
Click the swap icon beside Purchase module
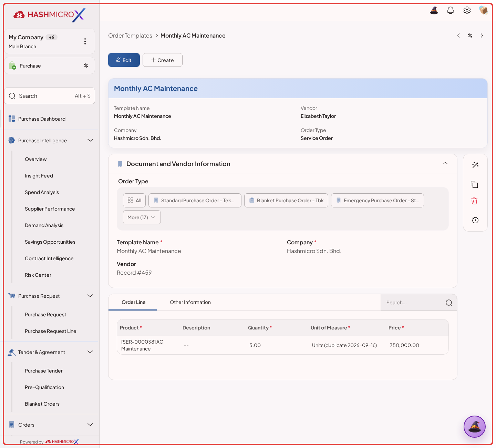(x=86, y=65)
